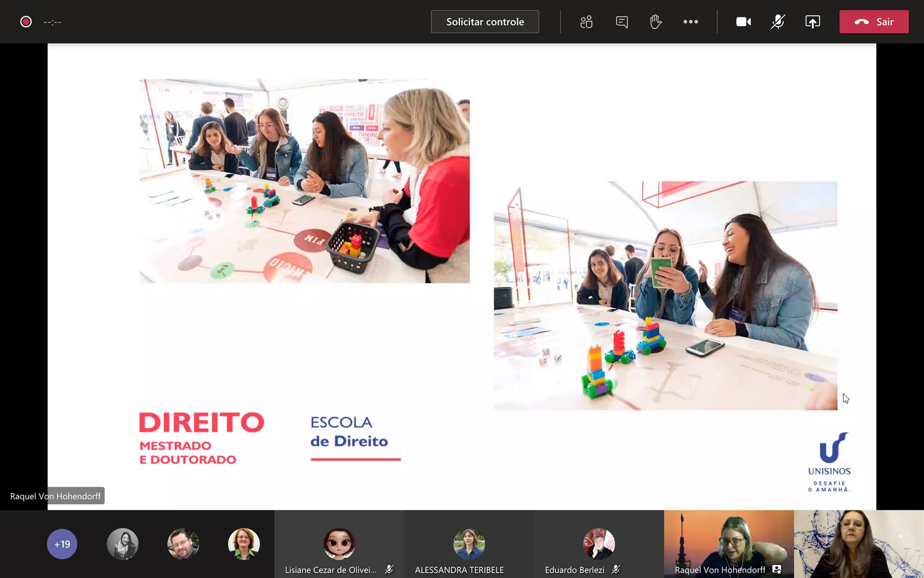Image resolution: width=924 pixels, height=578 pixels.
Task: Select ALESSANDRA TERIBELE participant tile
Action: 469,544
